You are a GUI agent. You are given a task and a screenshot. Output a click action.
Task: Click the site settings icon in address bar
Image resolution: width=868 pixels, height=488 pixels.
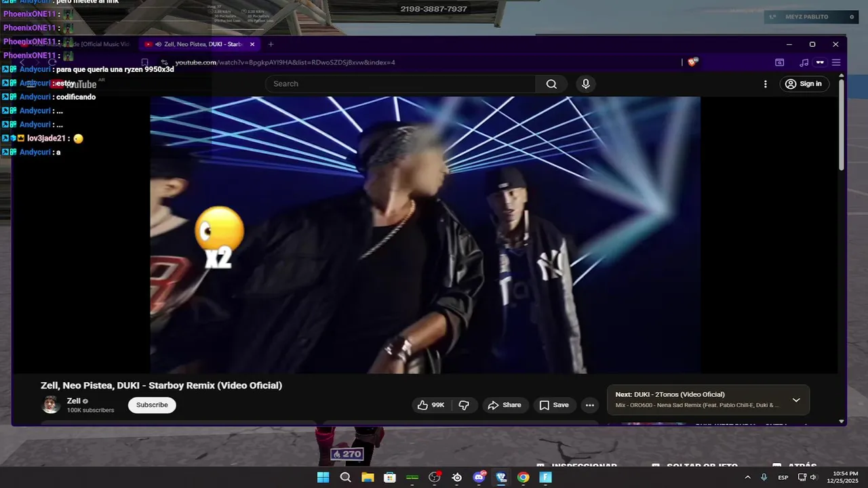[164, 62]
